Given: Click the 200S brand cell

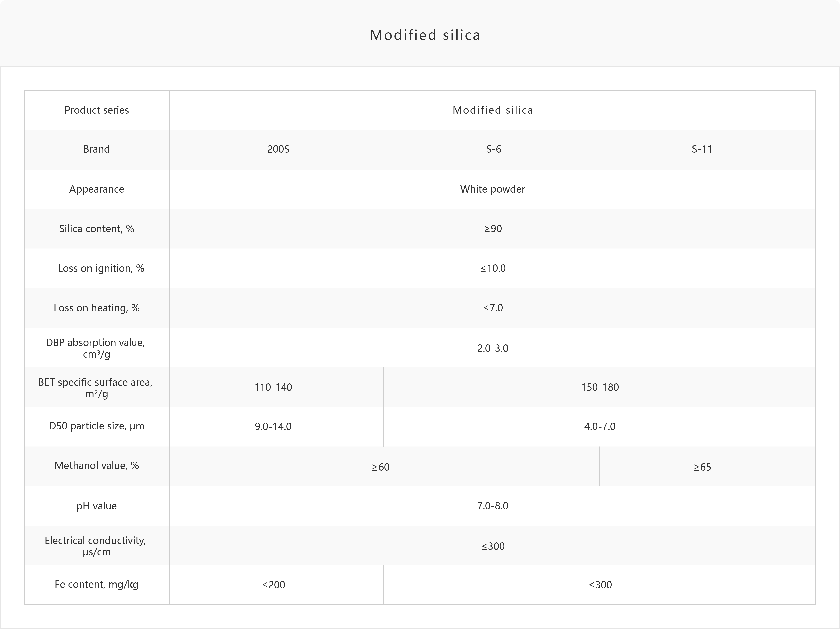Looking at the screenshot, I should click(277, 149).
